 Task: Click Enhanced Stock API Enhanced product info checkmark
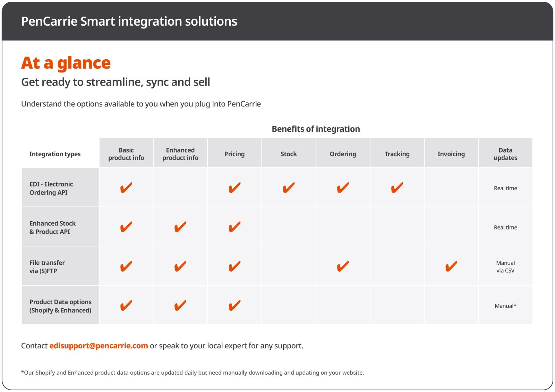tap(180, 227)
